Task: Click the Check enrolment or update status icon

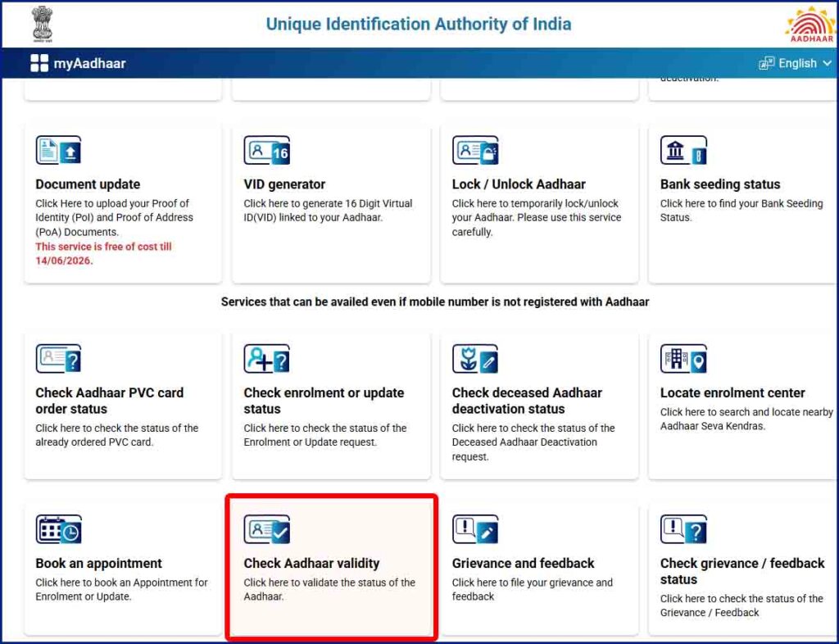Action: 266,358
